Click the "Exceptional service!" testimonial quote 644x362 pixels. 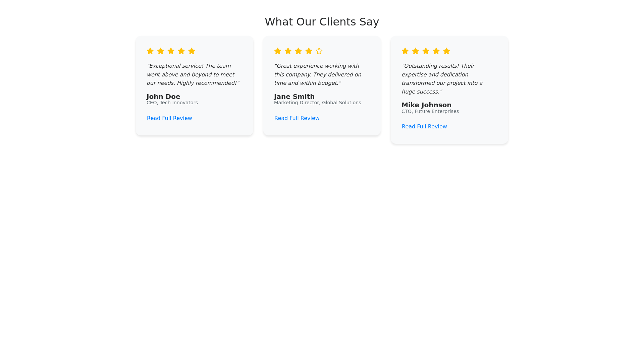coord(193,74)
